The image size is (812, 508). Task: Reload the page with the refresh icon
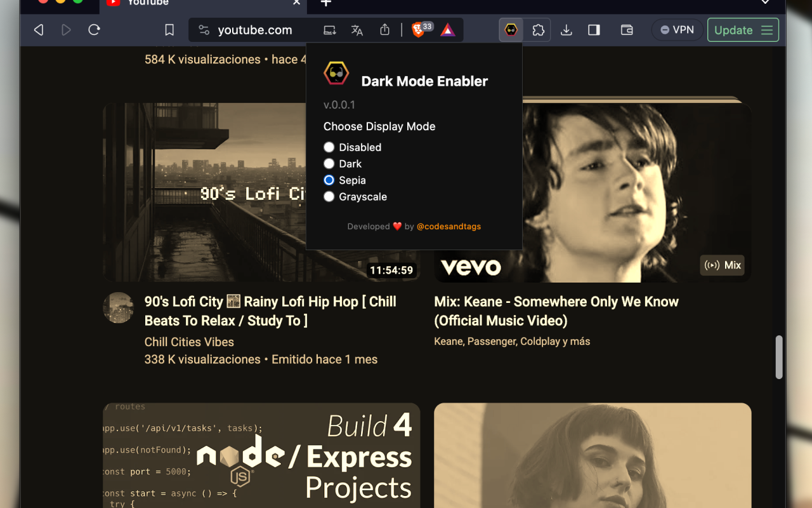94,30
